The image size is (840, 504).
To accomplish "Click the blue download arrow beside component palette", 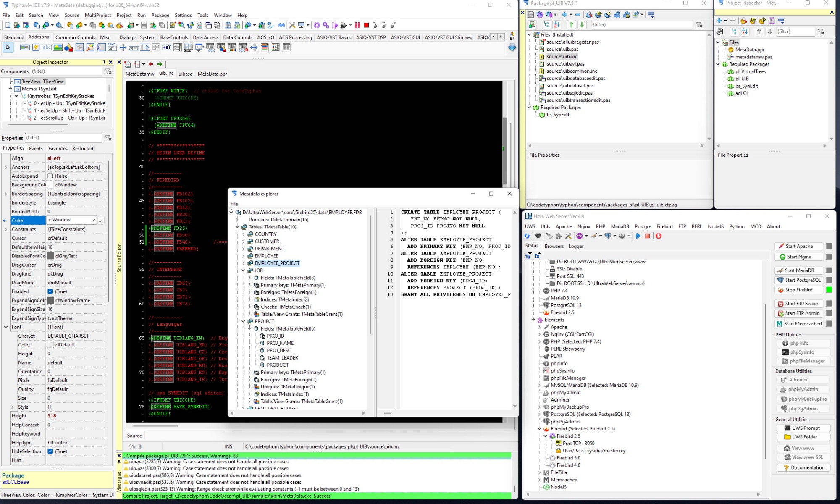I will pos(512,47).
